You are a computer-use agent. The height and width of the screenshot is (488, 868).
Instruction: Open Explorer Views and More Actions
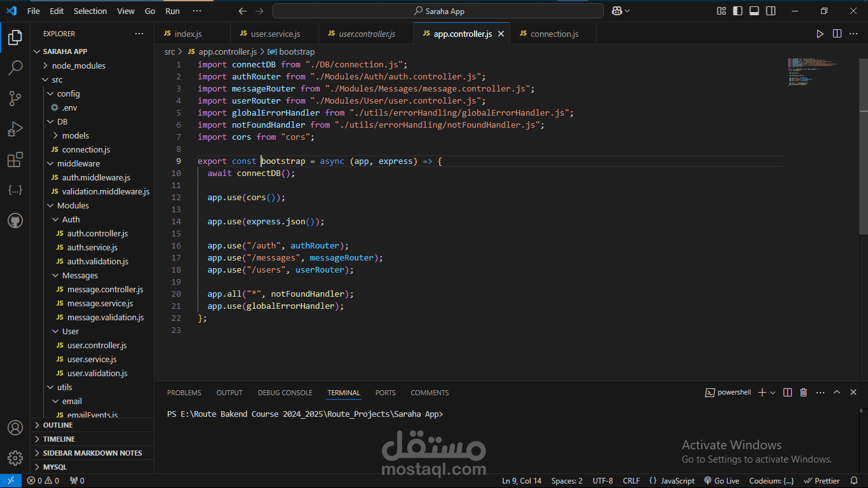click(139, 34)
